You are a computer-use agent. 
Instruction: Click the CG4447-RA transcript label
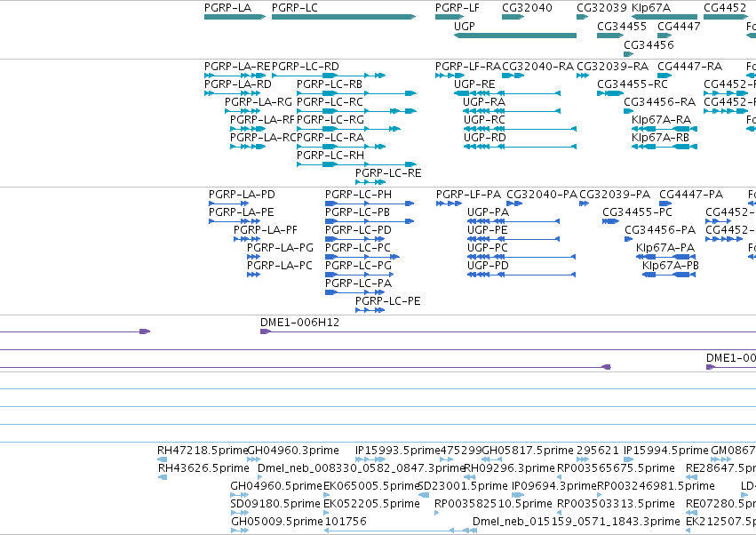(690, 67)
